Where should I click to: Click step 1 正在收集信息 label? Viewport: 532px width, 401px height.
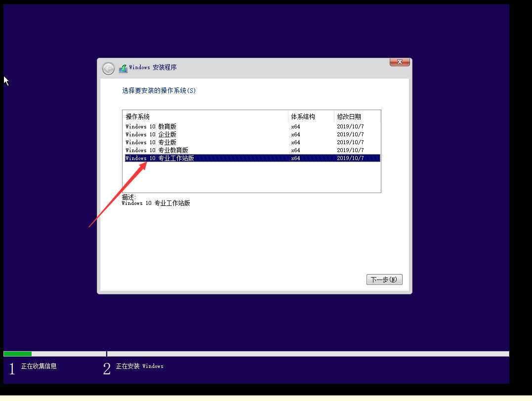39,366
